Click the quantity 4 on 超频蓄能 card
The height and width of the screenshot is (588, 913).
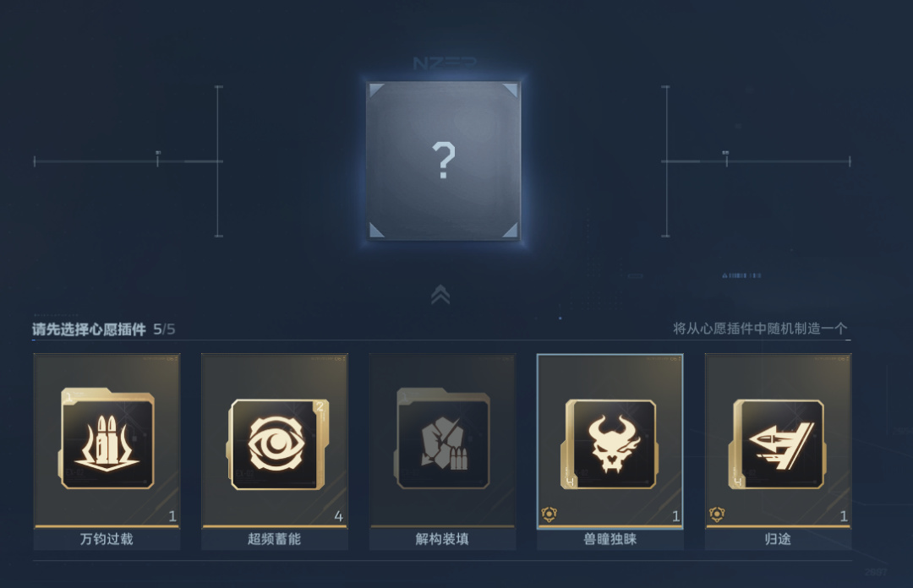tap(339, 516)
